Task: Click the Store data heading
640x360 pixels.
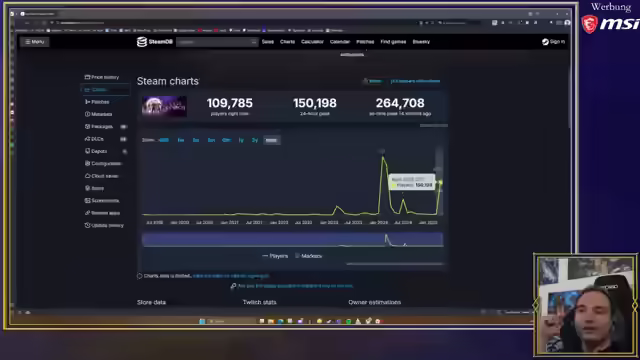Action: pos(151,302)
